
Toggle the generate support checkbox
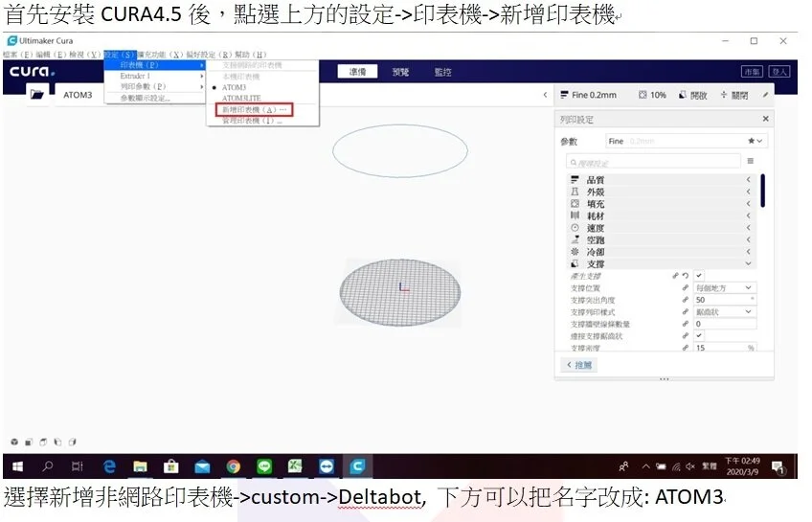click(699, 276)
